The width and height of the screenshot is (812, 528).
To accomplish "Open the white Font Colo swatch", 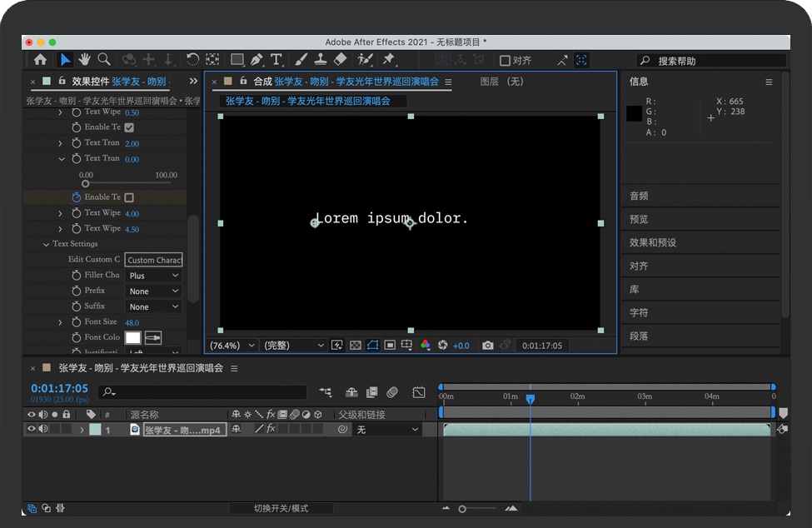I will [x=132, y=337].
